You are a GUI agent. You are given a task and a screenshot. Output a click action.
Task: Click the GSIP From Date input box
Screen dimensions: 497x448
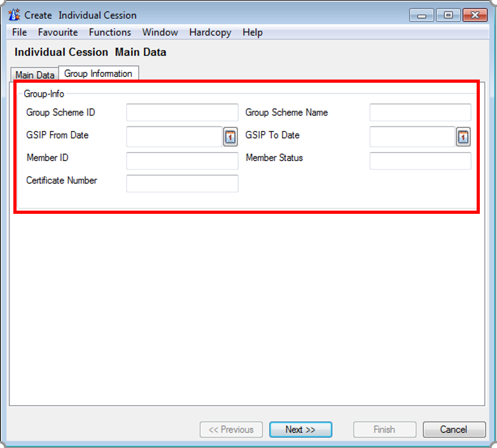(x=174, y=137)
